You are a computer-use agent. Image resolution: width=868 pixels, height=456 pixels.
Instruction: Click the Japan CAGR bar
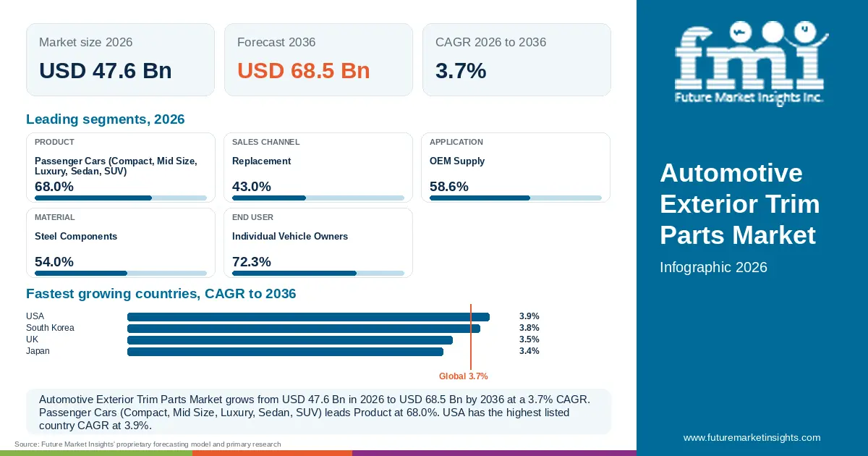click(285, 352)
